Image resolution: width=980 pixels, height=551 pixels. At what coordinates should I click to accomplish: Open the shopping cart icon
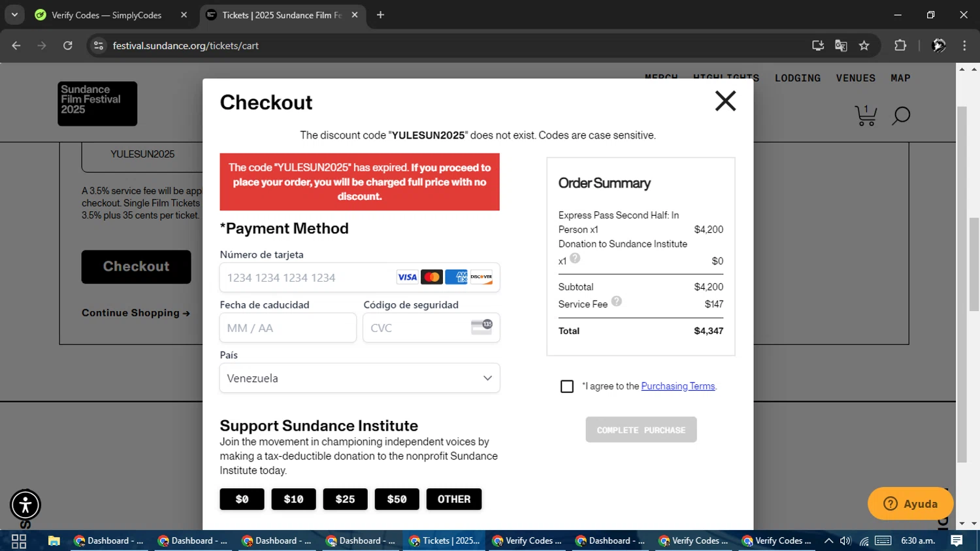pos(866,116)
